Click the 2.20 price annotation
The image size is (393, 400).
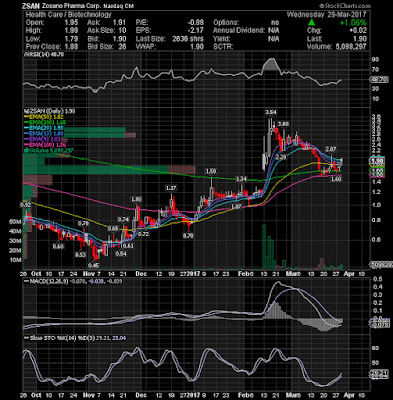coord(282,157)
